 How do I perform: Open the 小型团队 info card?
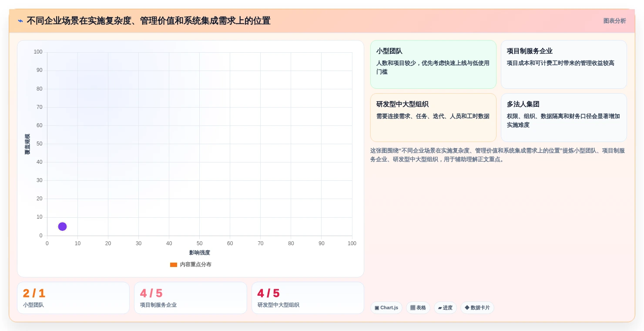click(x=433, y=64)
